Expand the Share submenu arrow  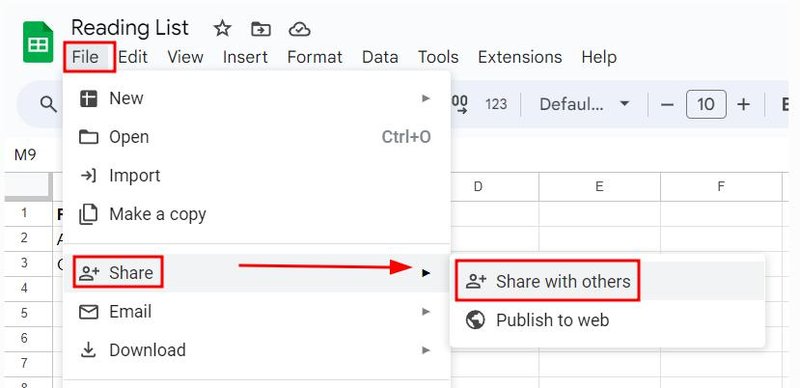point(426,273)
